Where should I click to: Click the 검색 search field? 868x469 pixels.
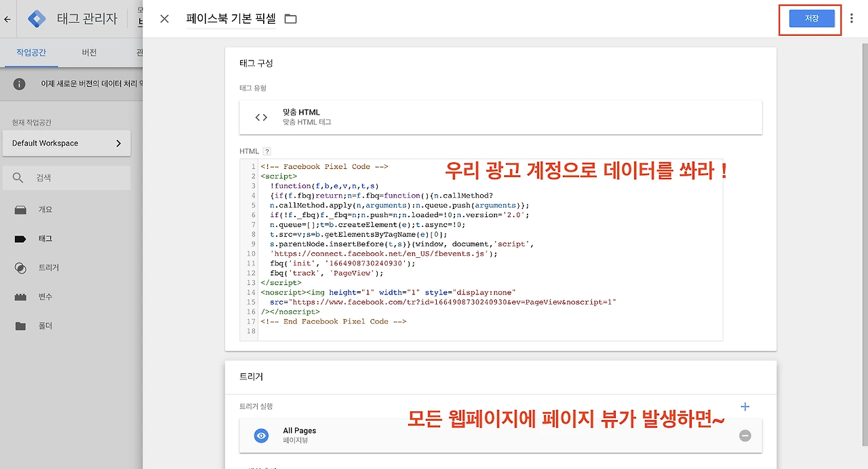pos(66,178)
